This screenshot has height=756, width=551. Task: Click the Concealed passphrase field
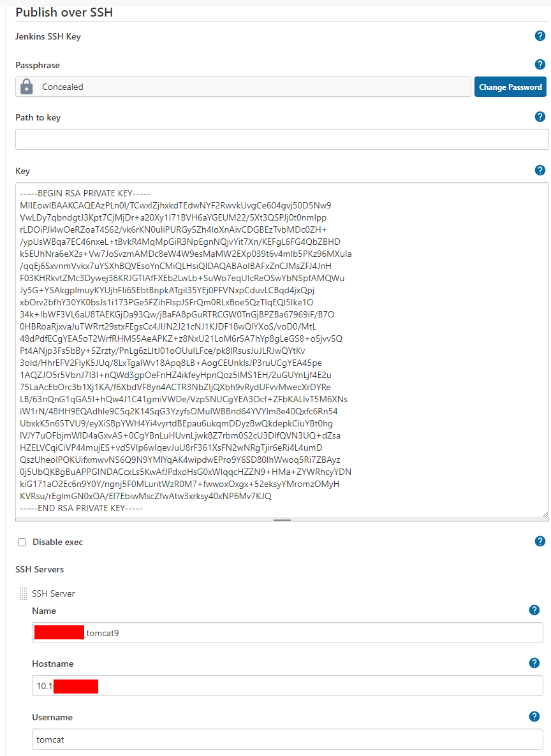pos(243,87)
